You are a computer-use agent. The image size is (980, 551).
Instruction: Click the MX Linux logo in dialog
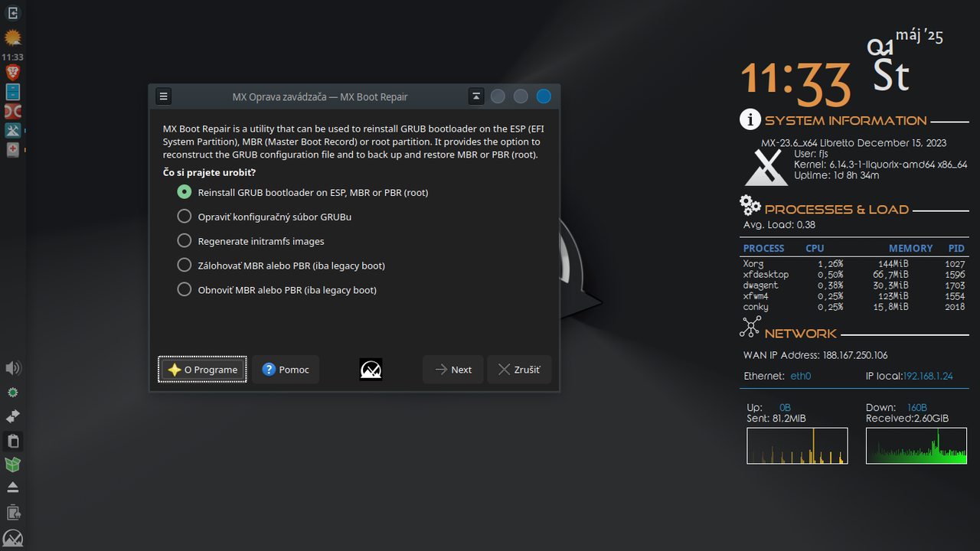point(371,370)
